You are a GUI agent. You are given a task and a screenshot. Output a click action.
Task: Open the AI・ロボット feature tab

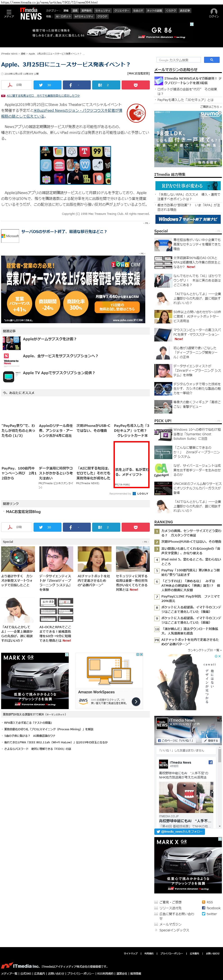[x=63, y=16]
